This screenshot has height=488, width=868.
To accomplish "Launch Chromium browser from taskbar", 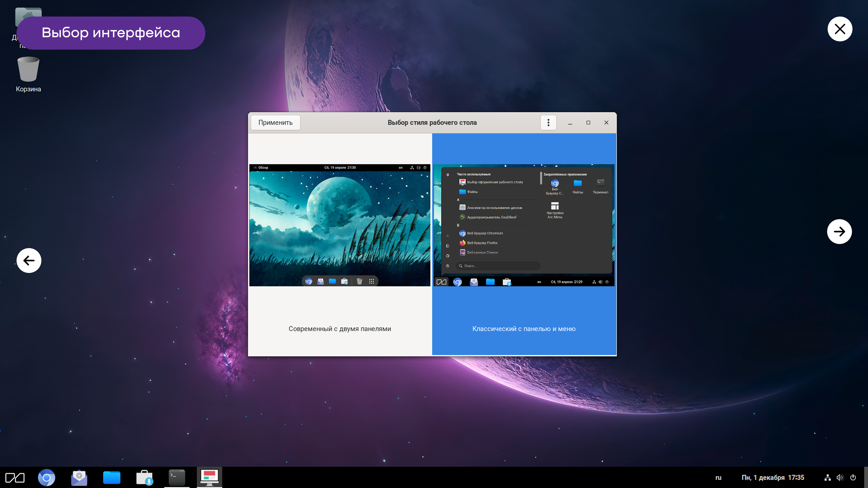I will pos(47,477).
